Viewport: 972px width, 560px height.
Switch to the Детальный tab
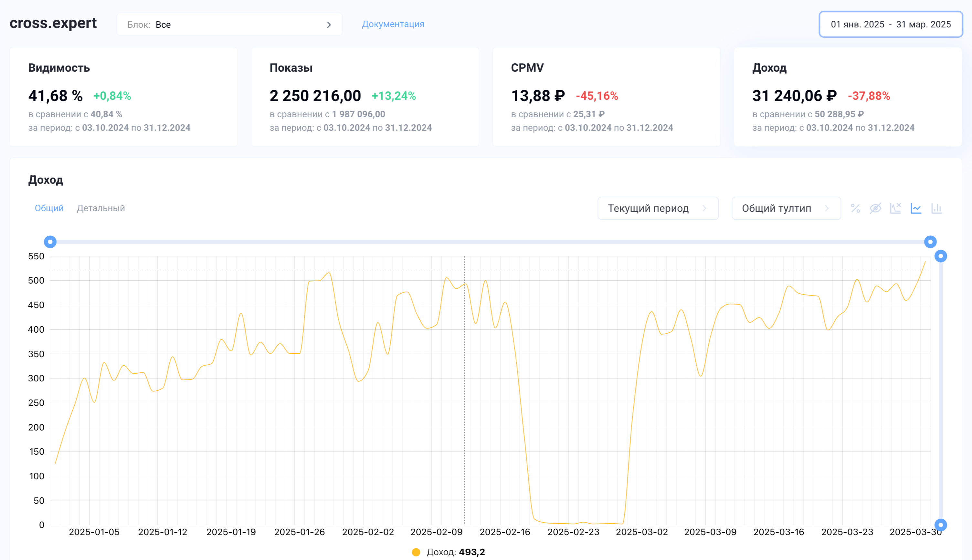click(x=101, y=208)
